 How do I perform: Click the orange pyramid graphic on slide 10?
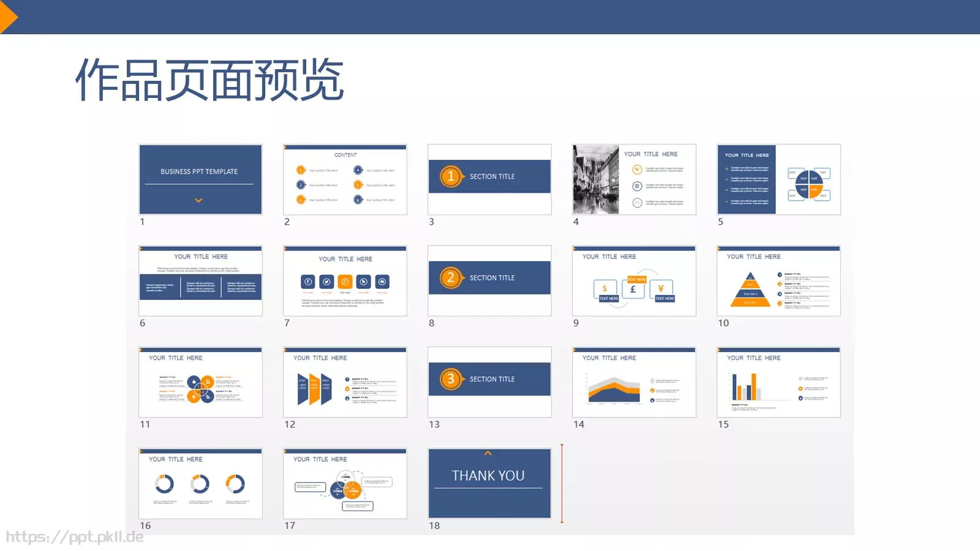click(x=750, y=290)
